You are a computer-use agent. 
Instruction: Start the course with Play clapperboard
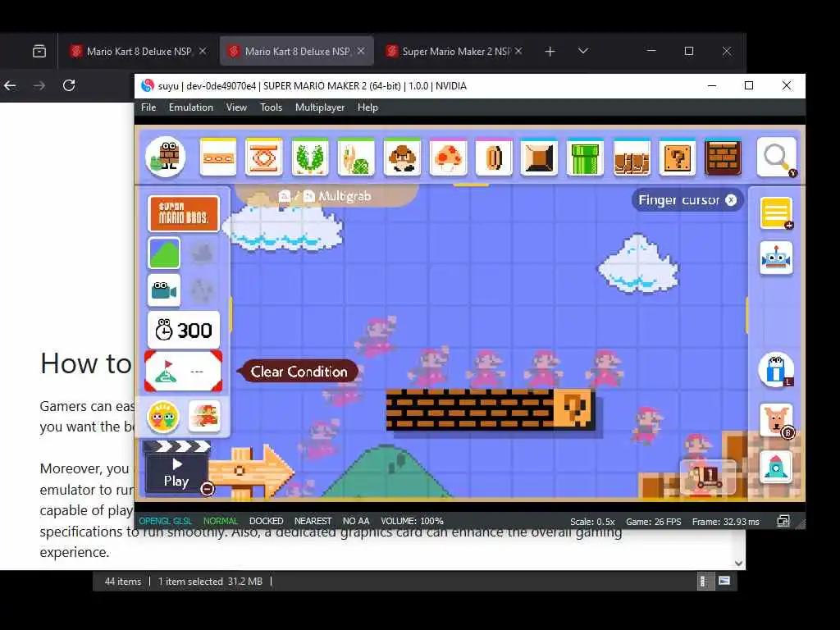coord(176,467)
